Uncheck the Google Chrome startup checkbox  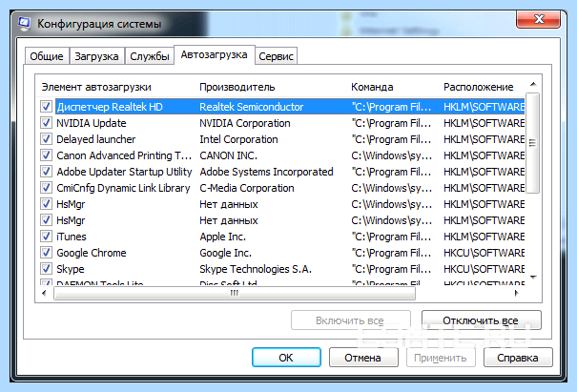tap(46, 253)
